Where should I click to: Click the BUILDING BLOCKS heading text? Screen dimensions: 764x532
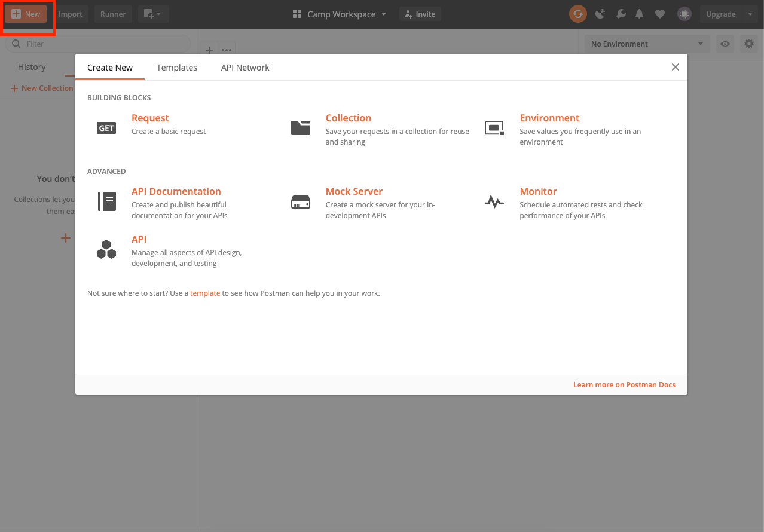(119, 97)
